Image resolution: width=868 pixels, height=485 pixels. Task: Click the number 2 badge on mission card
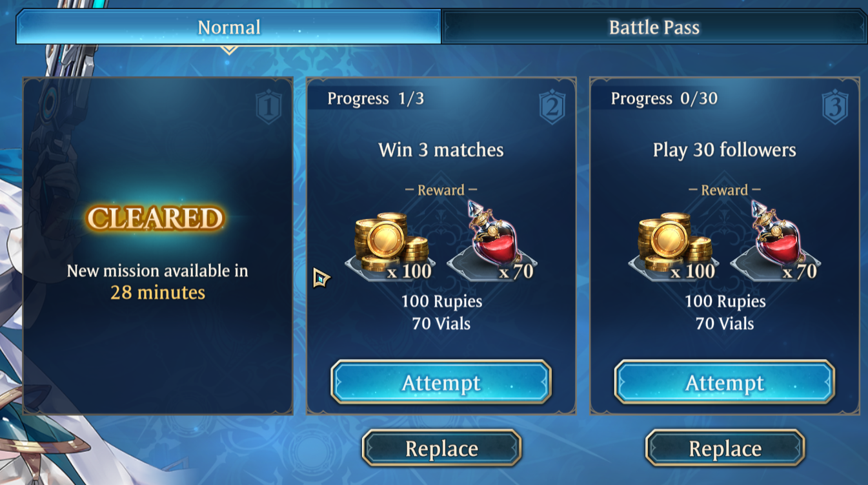coord(552,107)
